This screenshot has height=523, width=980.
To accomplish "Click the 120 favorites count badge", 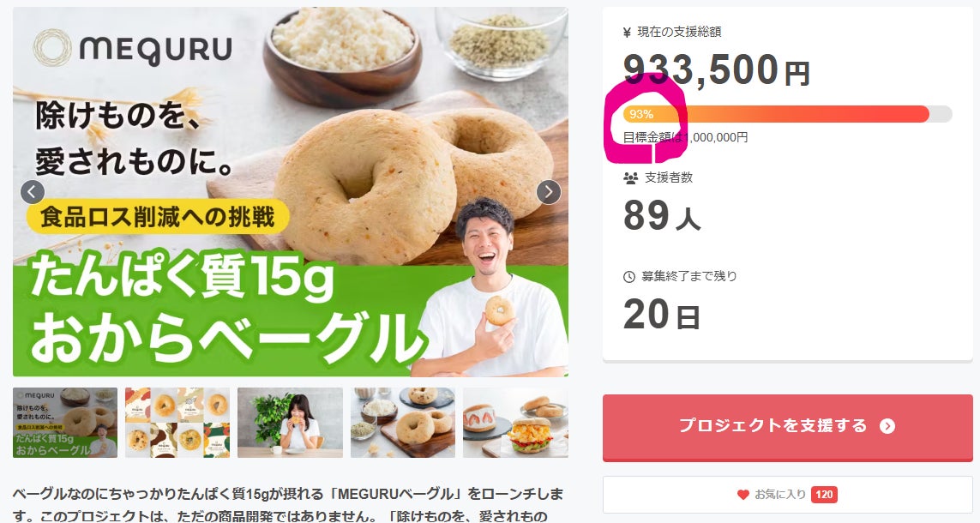I will pos(824,495).
